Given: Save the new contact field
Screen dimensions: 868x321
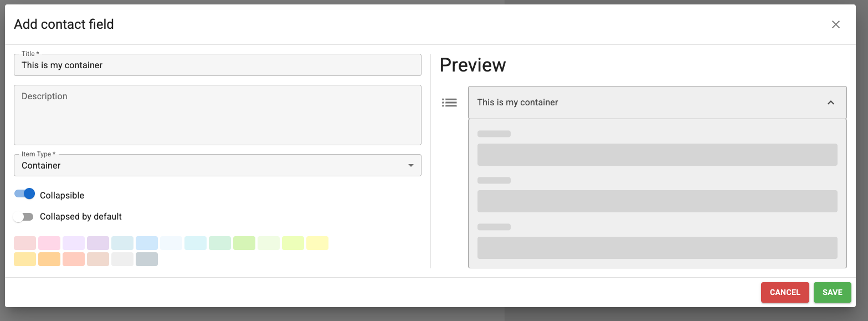Looking at the screenshot, I should coord(832,292).
